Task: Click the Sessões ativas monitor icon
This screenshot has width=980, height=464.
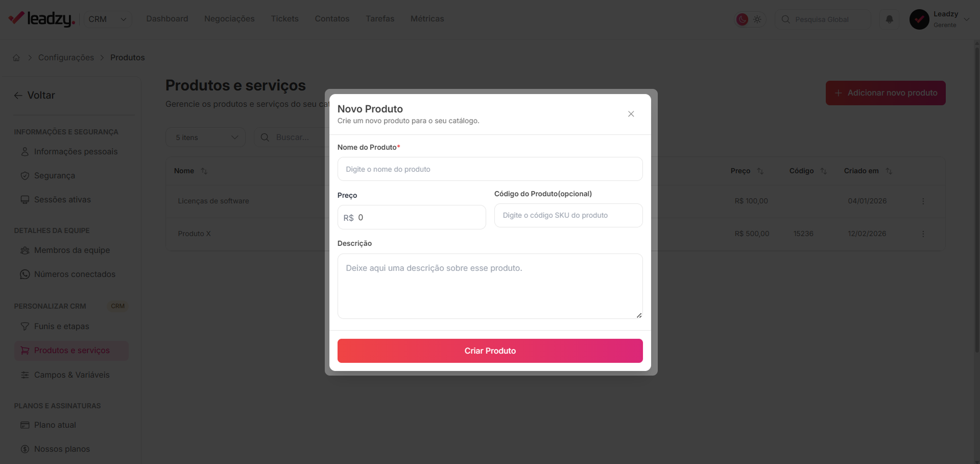Action: (x=25, y=200)
